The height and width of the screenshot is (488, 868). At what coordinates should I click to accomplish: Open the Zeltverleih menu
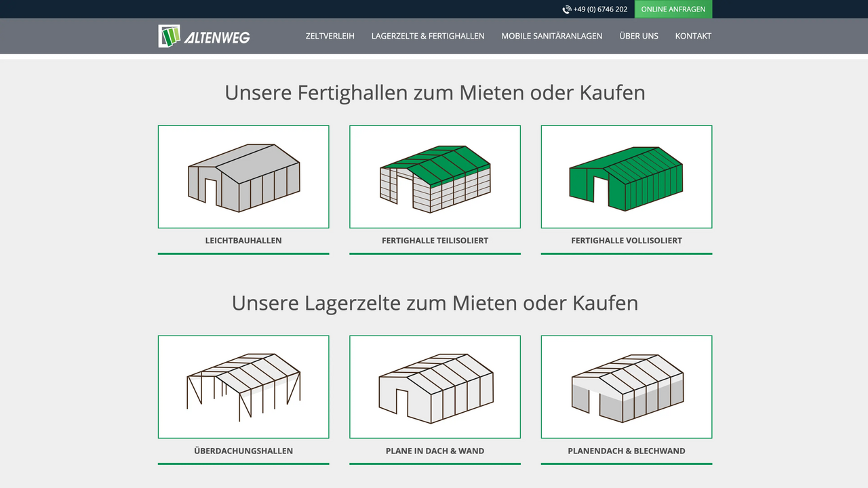(x=330, y=36)
